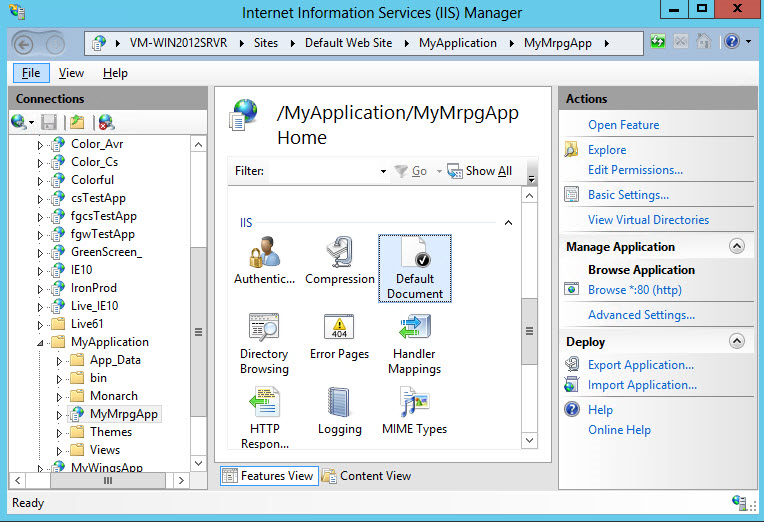The image size is (764, 522).
Task: Select GreenScreen_ in the Connections tree
Action: pos(107,251)
